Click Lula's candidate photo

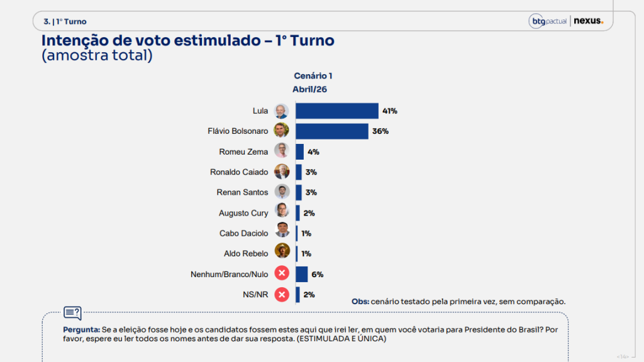pyautogui.click(x=282, y=111)
